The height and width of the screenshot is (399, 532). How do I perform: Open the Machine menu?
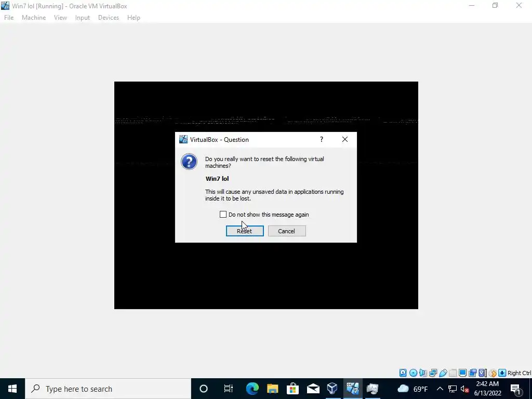pyautogui.click(x=34, y=18)
